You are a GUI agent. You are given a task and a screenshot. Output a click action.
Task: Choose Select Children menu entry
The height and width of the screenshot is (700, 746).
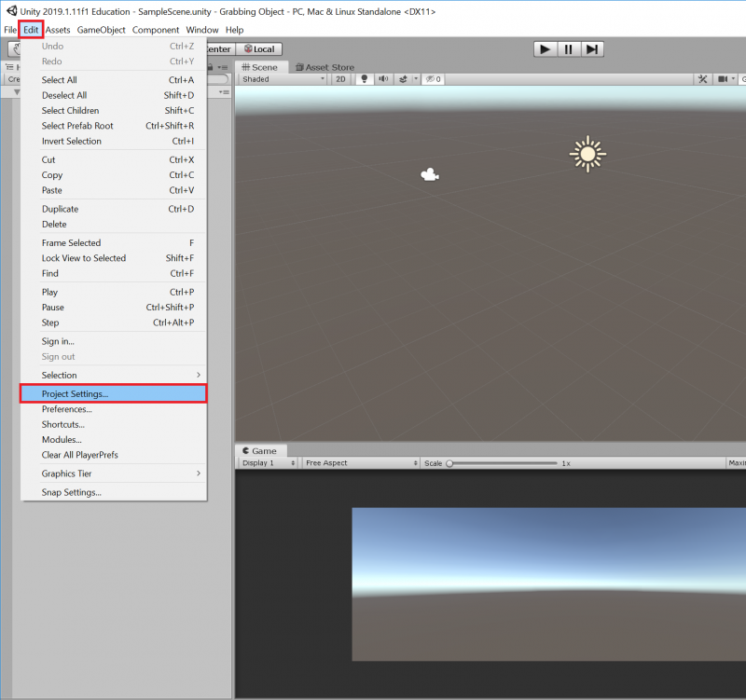coord(113,110)
